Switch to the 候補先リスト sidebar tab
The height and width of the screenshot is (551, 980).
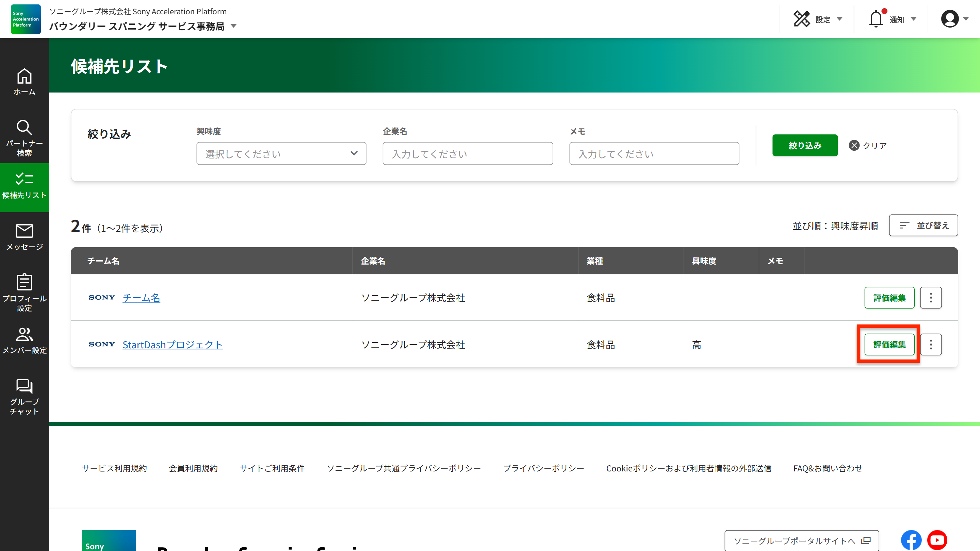click(24, 187)
